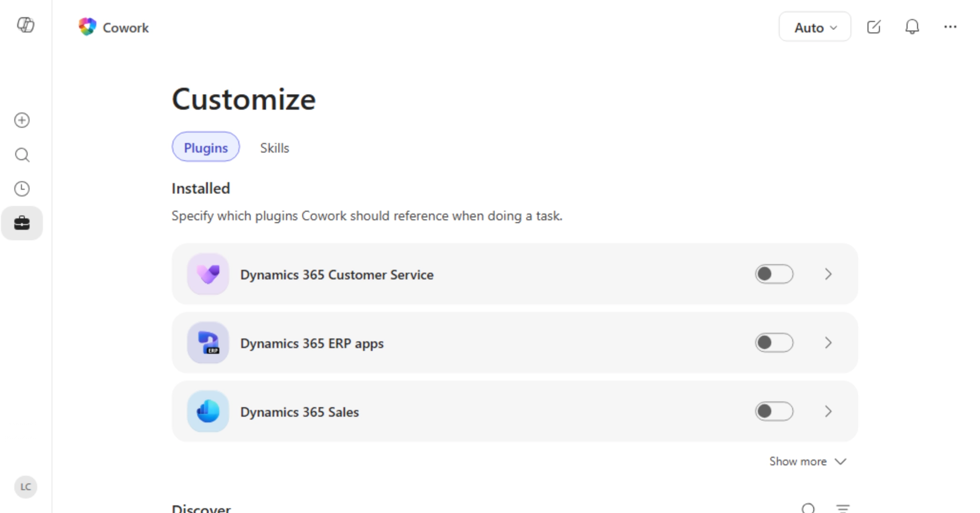Start a new task with the plus icon
The width and height of the screenshot is (980, 513).
(x=22, y=120)
